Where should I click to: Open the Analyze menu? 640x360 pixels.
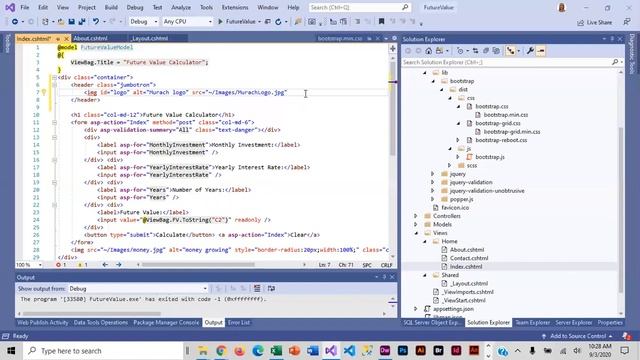(181, 7)
